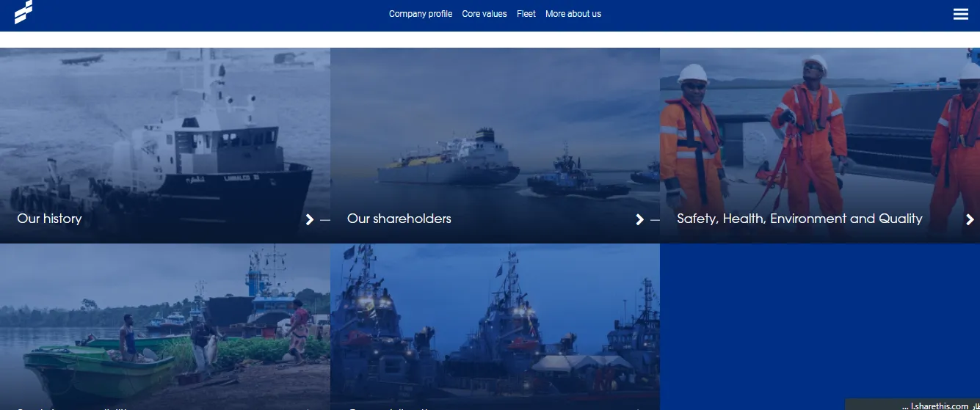Navigate to More about us
This screenshot has height=410, width=980.
[573, 14]
